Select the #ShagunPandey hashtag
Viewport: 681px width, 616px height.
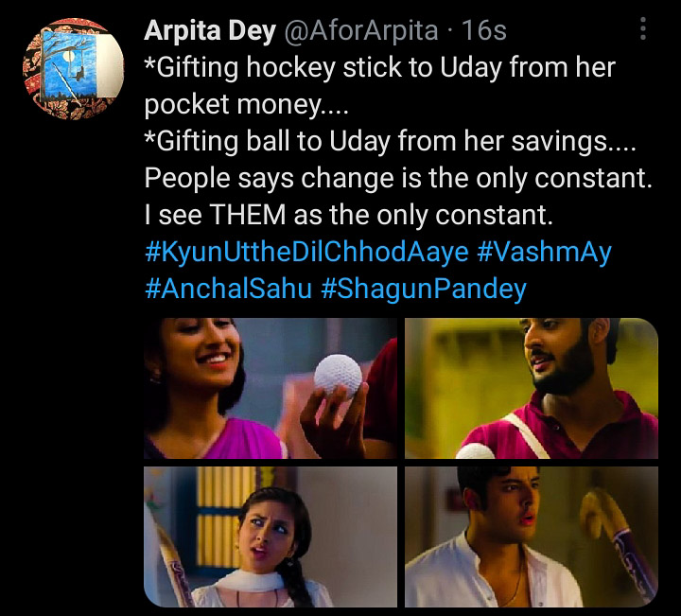424,290
